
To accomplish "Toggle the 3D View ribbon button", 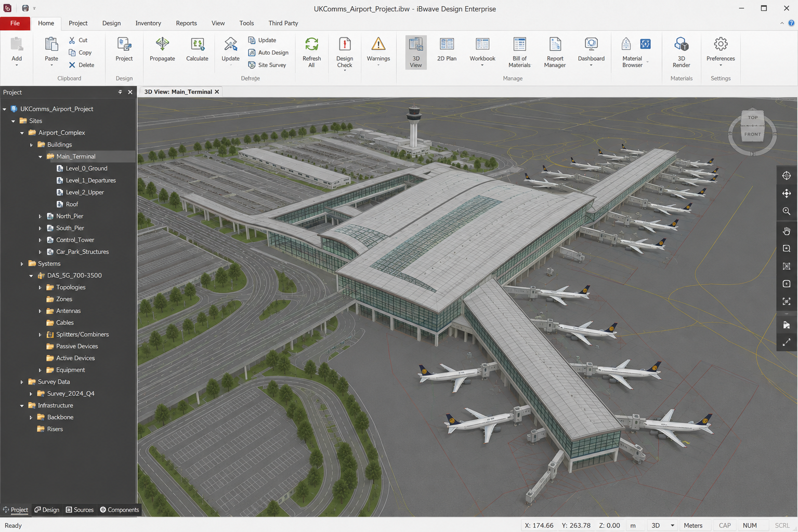I will 416,52.
